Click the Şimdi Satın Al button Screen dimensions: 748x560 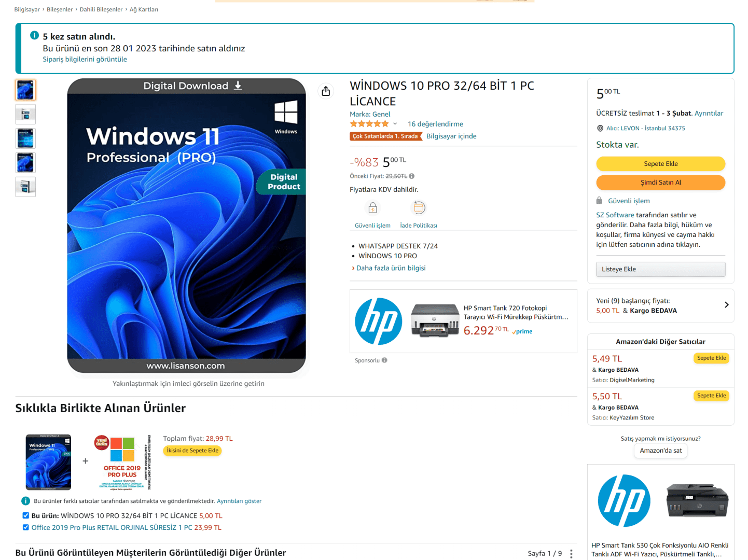[x=660, y=183]
